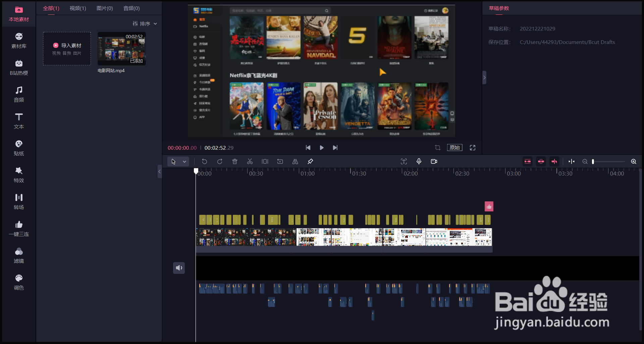Select the 电影网站.mp4 thumbnail
The width and height of the screenshot is (644, 344).
(x=122, y=49)
